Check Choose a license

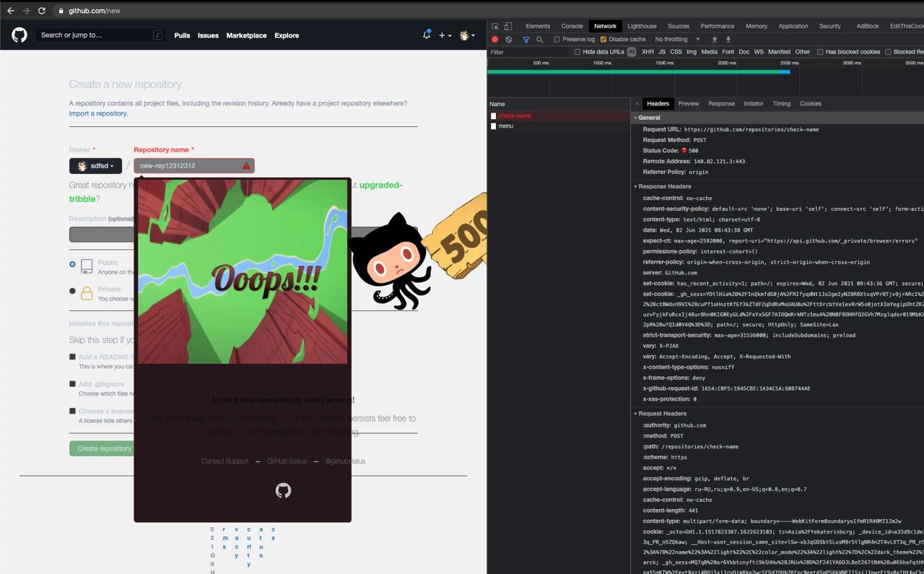(72, 411)
